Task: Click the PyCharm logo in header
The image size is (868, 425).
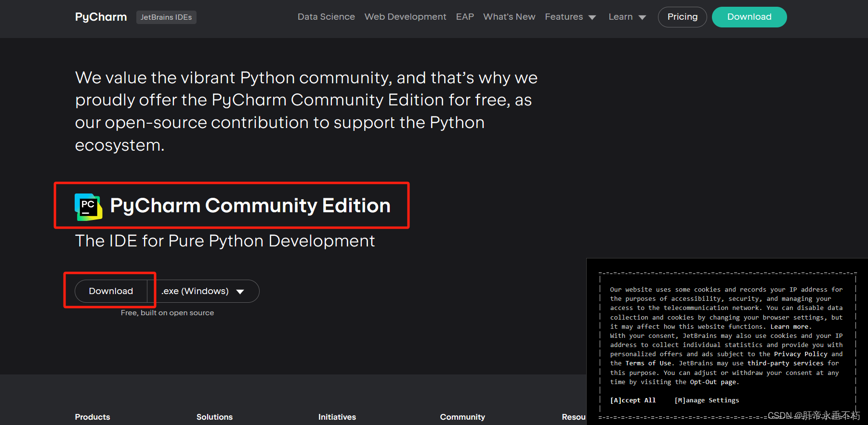Action: 101,17
